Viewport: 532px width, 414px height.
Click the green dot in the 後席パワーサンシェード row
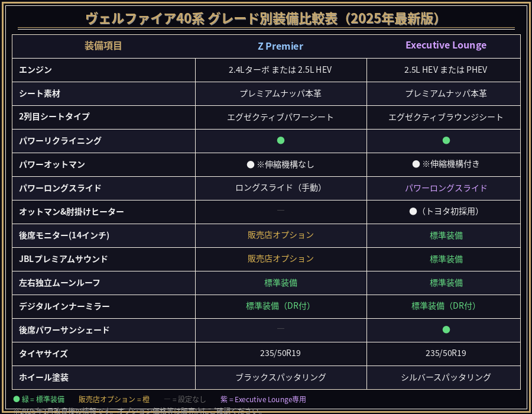(x=446, y=330)
